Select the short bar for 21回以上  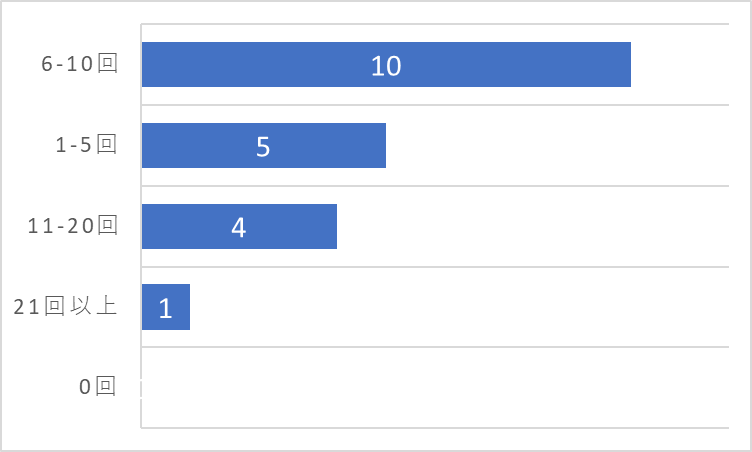166,307
